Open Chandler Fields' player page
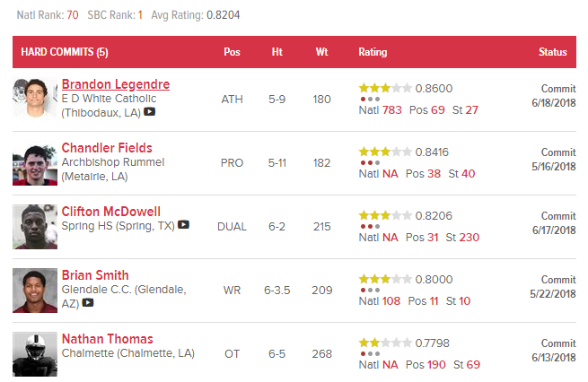 click(x=107, y=148)
